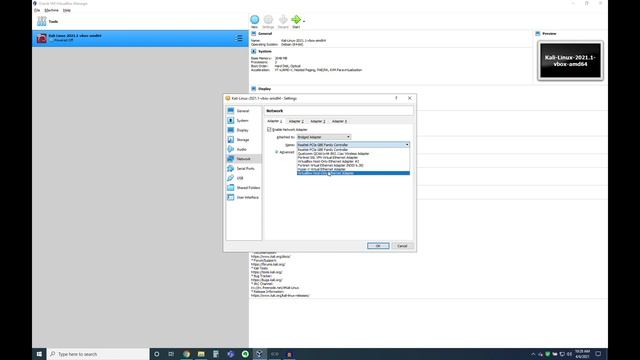The width and height of the screenshot is (640, 360).
Task: Click the Settings toolbar icon in VirtualBox Manager
Action: coord(268,20)
